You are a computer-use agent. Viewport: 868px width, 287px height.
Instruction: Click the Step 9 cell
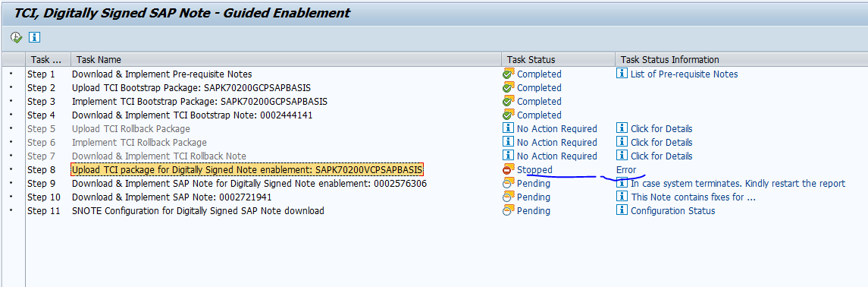42,184
